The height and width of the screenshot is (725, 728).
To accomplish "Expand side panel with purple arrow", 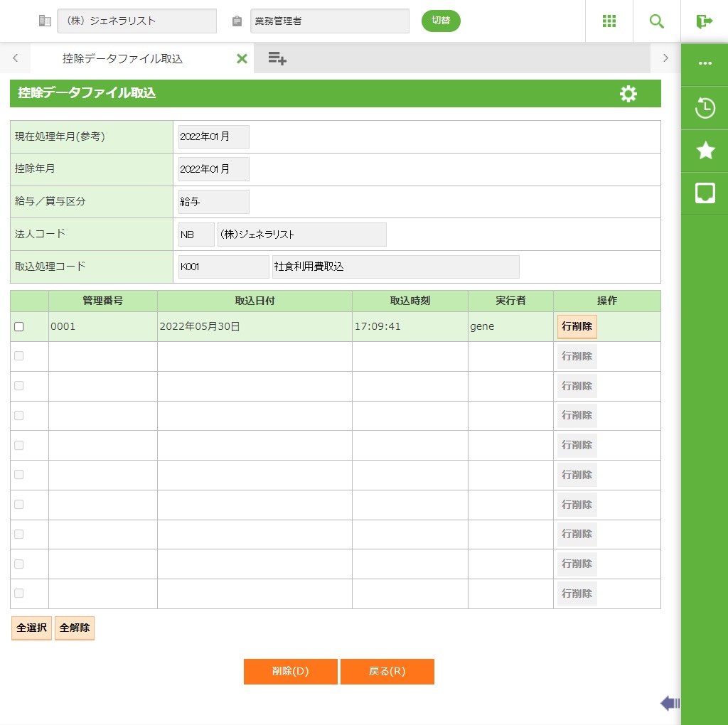I will coord(670,704).
